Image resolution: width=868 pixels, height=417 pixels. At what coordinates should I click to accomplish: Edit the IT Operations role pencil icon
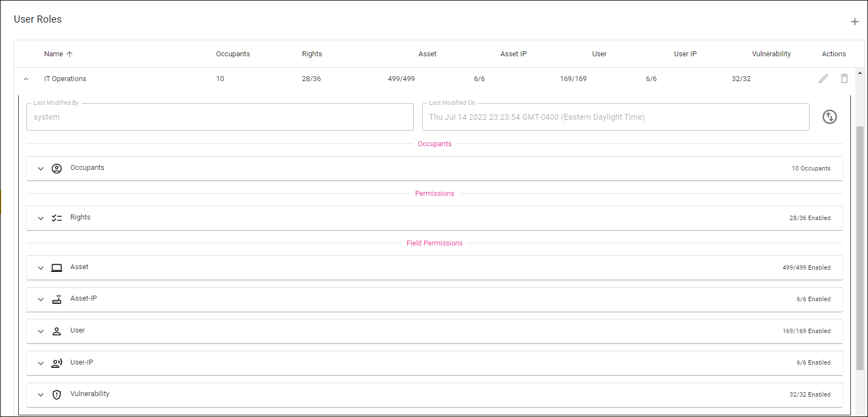click(823, 79)
